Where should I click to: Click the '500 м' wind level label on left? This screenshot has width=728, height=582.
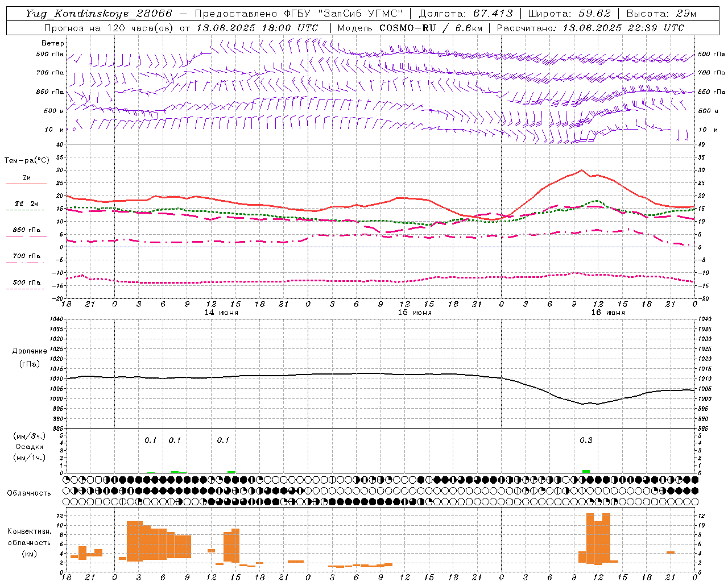click(x=53, y=111)
